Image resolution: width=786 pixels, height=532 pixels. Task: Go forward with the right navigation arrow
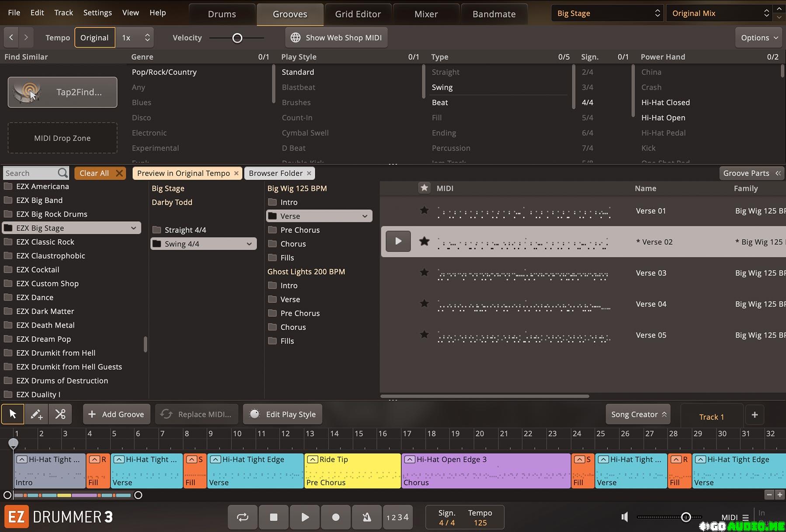26,38
